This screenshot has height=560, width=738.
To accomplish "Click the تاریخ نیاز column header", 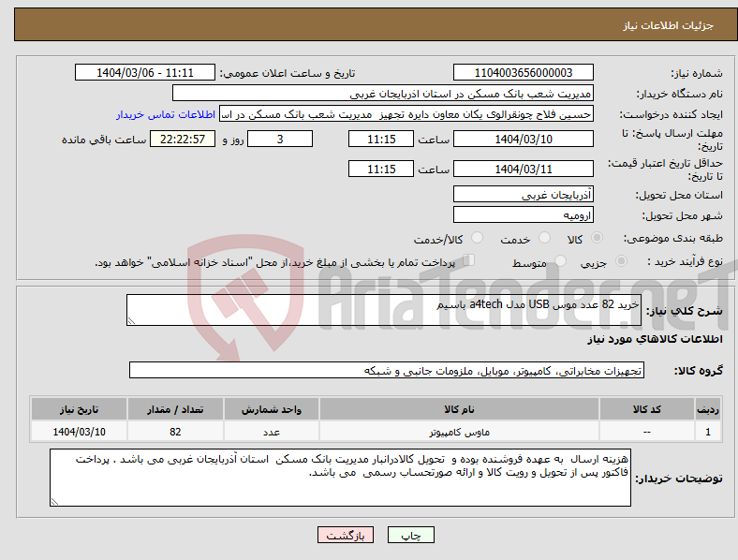I will [79, 409].
